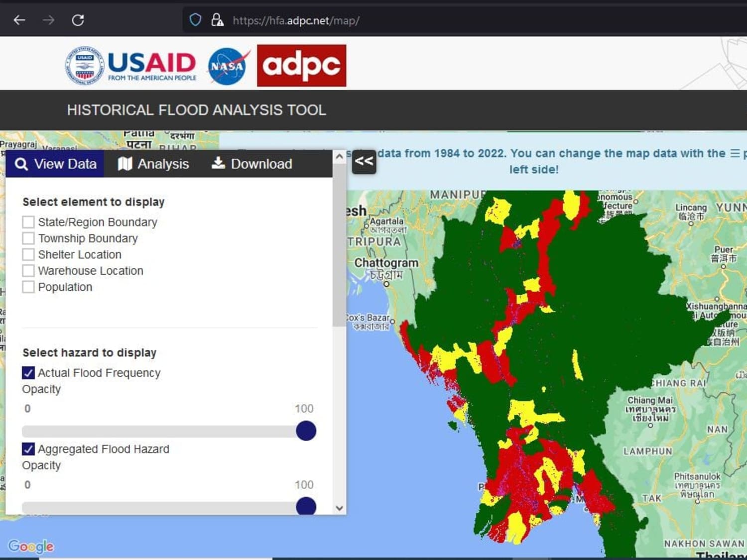Click the Actual Flood Frequency opacity slider handle

306,431
